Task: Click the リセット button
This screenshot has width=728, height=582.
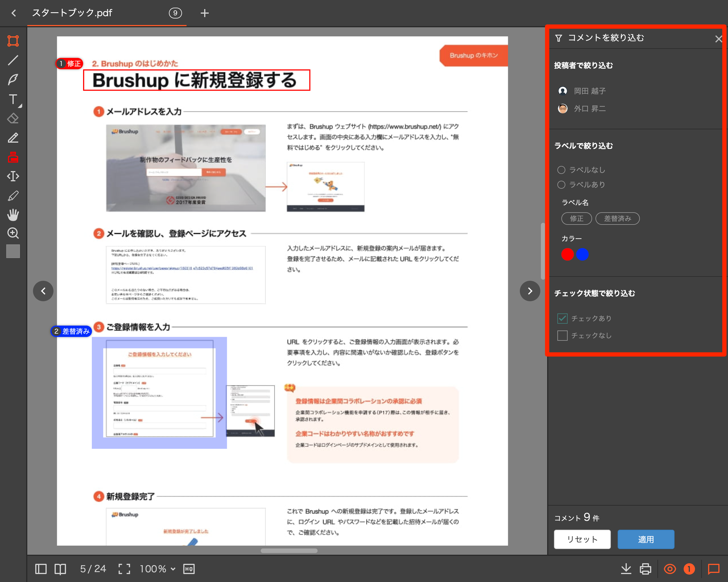Action: pos(582,539)
